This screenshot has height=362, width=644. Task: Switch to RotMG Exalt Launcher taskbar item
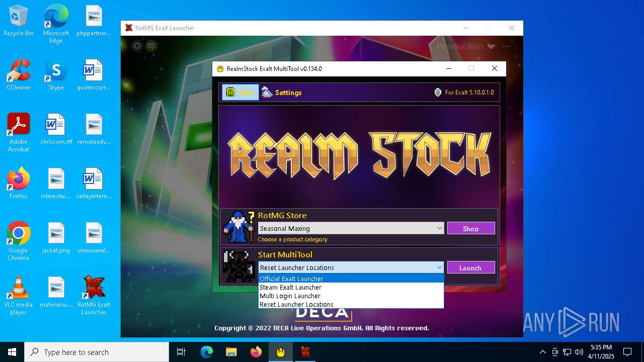click(305, 352)
